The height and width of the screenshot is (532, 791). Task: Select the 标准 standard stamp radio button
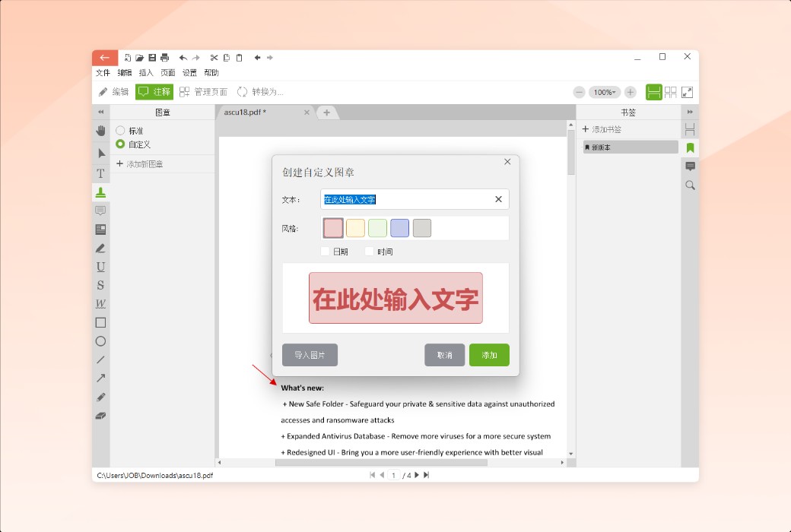[x=119, y=130]
